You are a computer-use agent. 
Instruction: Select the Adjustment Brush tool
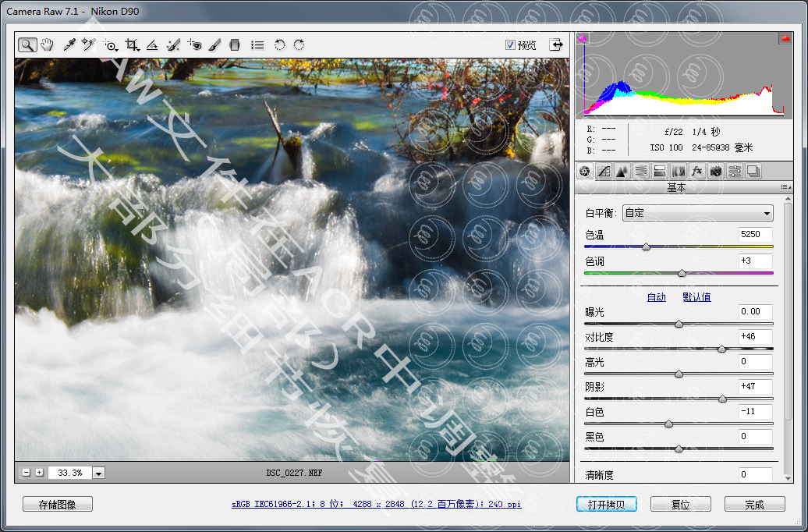(x=214, y=44)
